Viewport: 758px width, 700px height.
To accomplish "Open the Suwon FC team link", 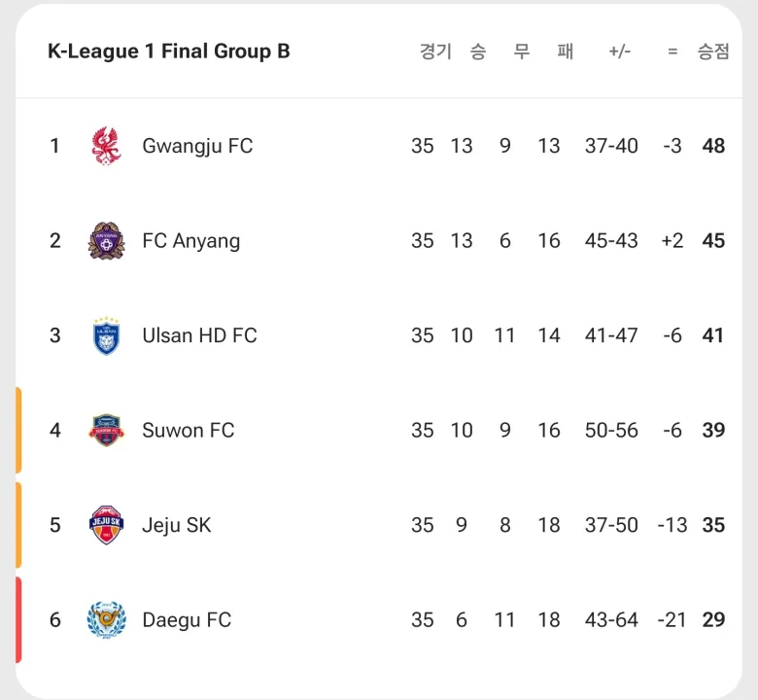I will coord(189,431).
